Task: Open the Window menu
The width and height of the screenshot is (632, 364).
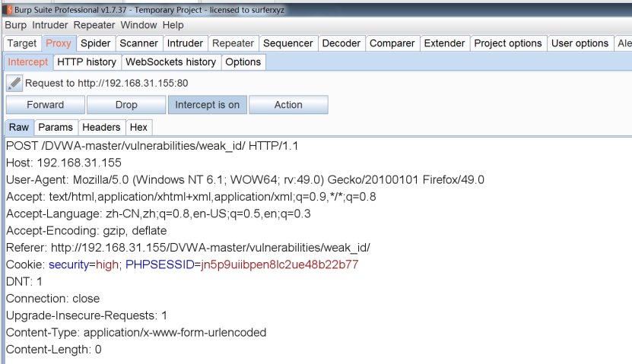Action: (x=138, y=25)
